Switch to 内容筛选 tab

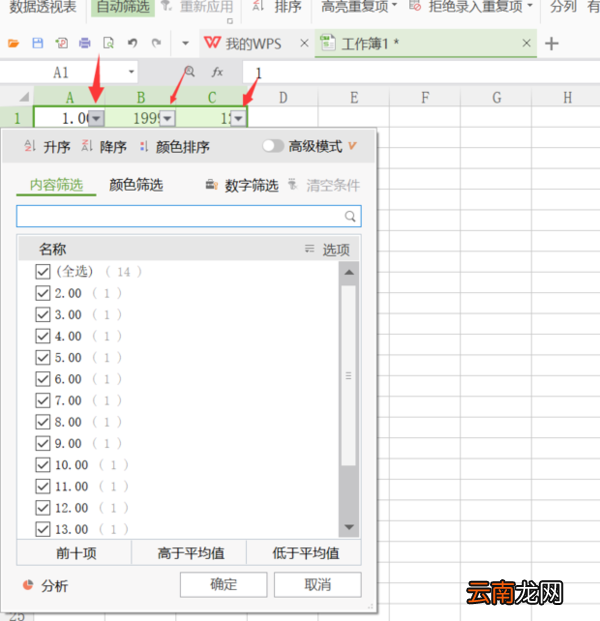coord(56,185)
